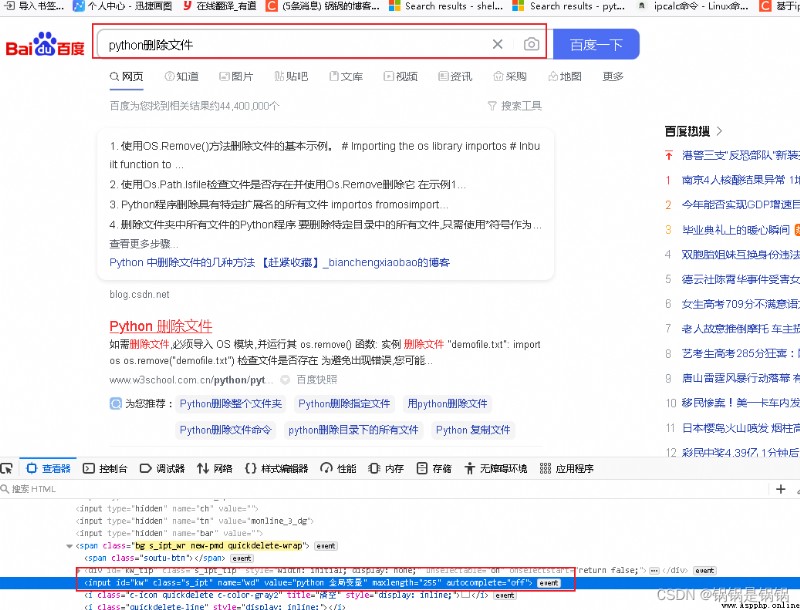Open the 调试器 debugger tab
The height and width of the screenshot is (610, 800).
(x=162, y=468)
